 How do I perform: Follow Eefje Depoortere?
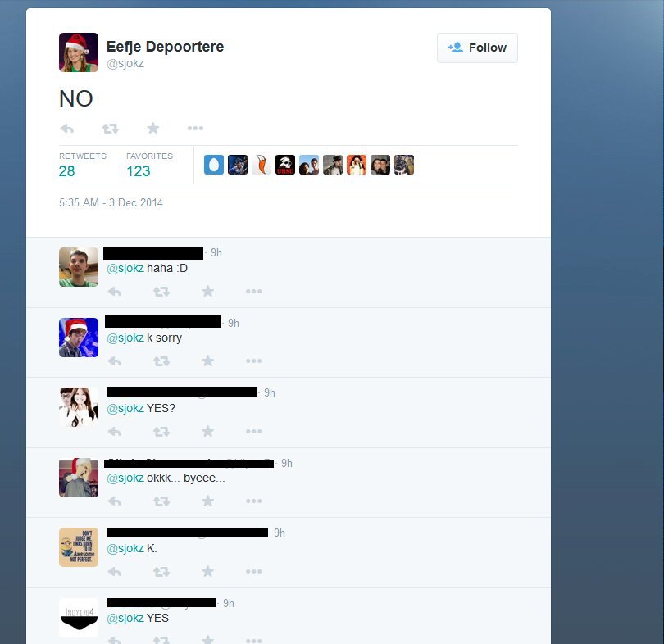pos(477,48)
